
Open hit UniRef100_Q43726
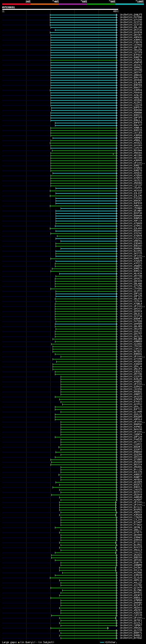point(131,30)
